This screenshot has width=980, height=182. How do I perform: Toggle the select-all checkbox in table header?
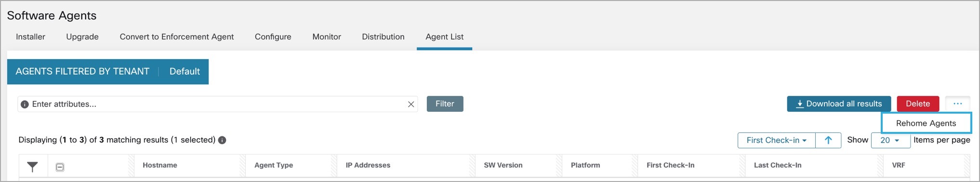pos(60,167)
